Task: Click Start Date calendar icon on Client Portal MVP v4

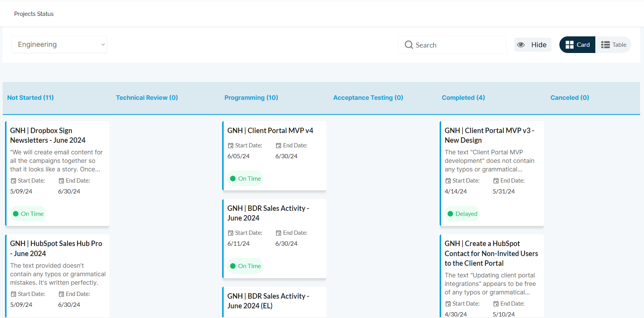Action: (x=231, y=145)
